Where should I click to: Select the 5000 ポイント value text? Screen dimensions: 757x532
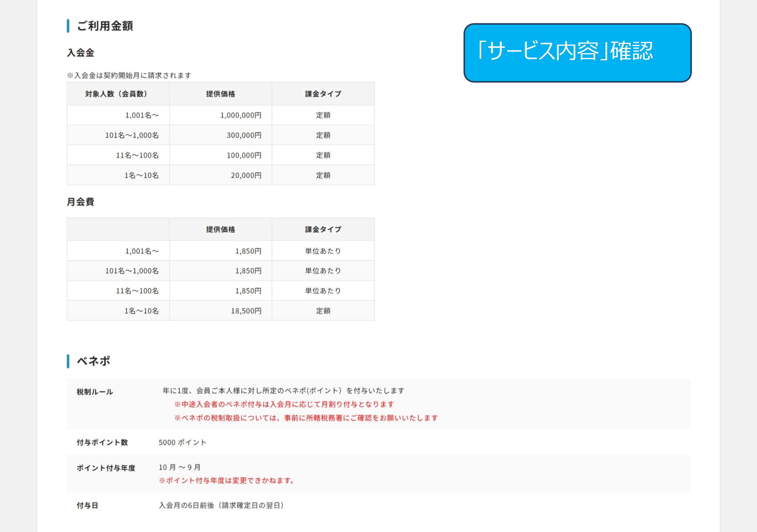(182, 442)
